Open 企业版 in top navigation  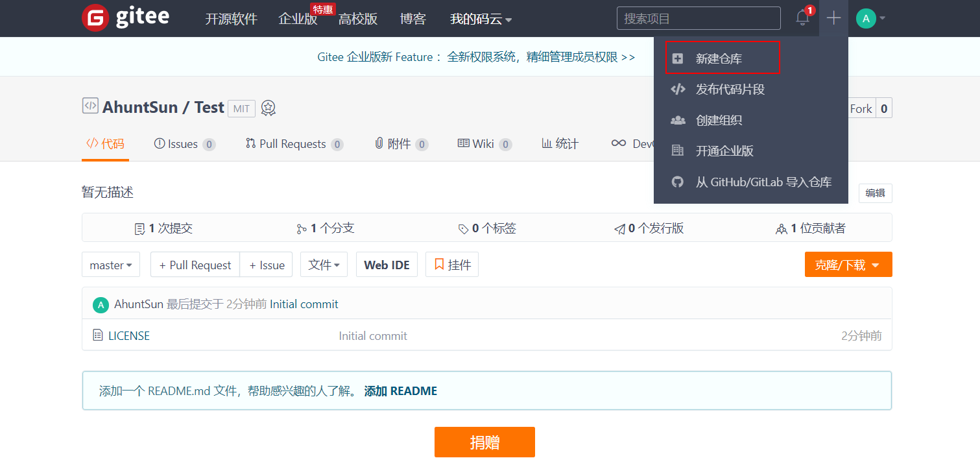tap(298, 19)
